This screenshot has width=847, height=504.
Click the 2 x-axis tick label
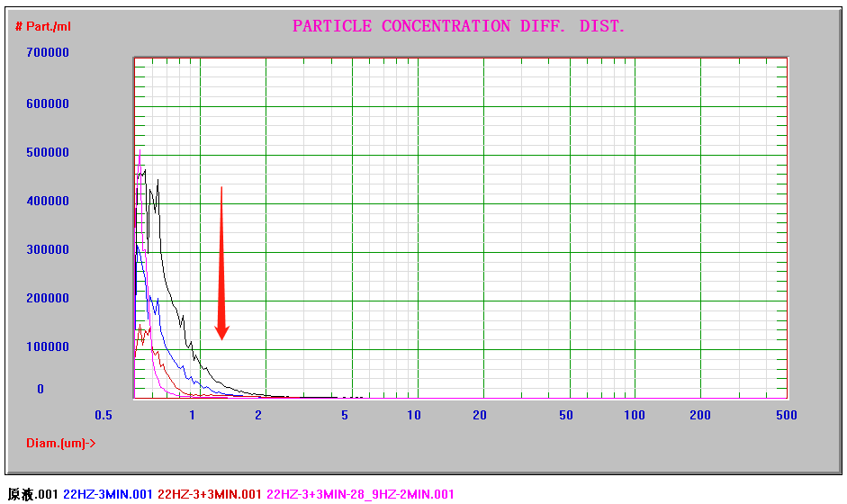click(258, 416)
